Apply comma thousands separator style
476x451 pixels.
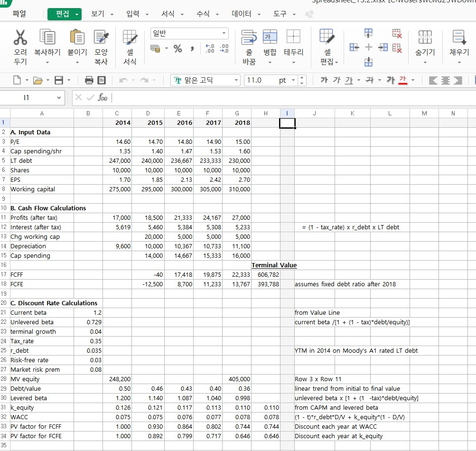pos(192,48)
